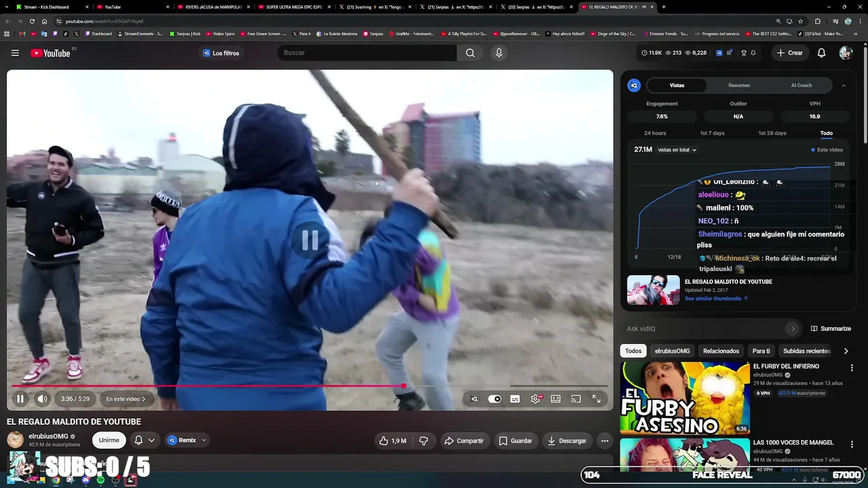Mute the video volume
The width and height of the screenshot is (868, 488).
(x=42, y=399)
